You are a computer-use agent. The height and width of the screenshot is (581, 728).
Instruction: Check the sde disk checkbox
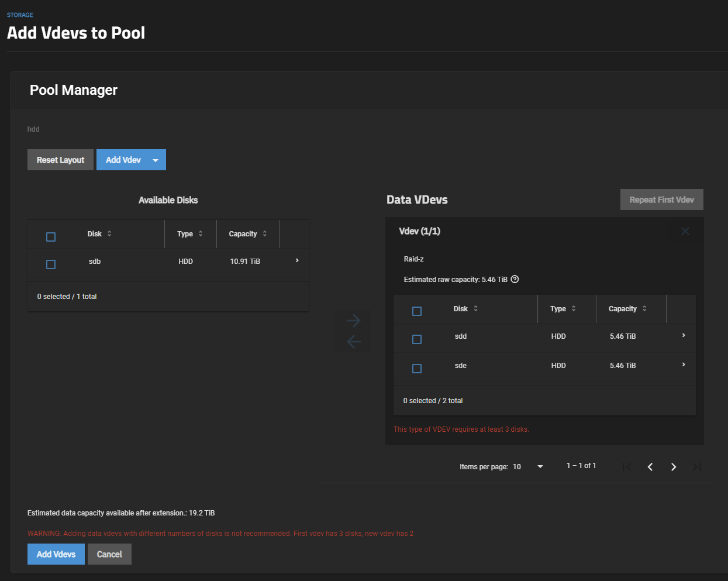(x=417, y=369)
